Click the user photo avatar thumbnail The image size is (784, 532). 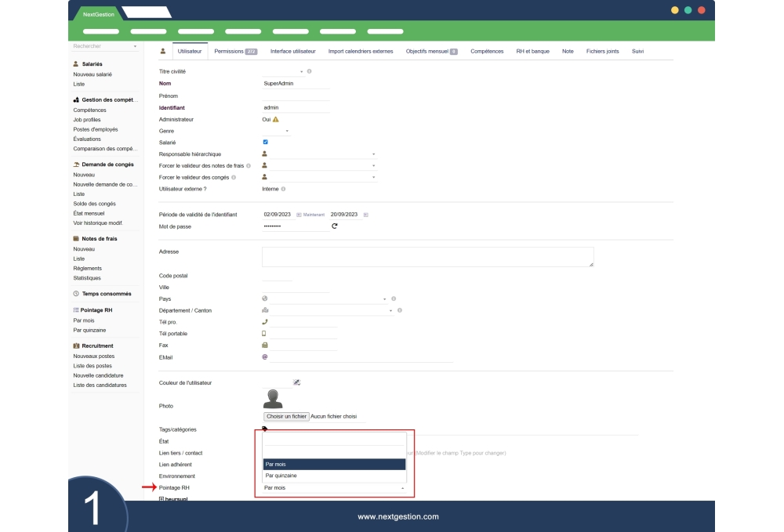point(273,399)
